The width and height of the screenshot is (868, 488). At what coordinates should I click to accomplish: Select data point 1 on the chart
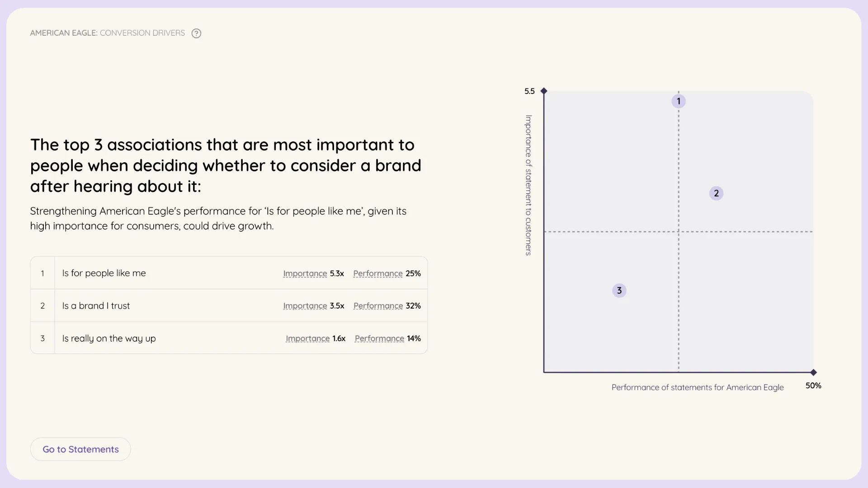coord(678,101)
